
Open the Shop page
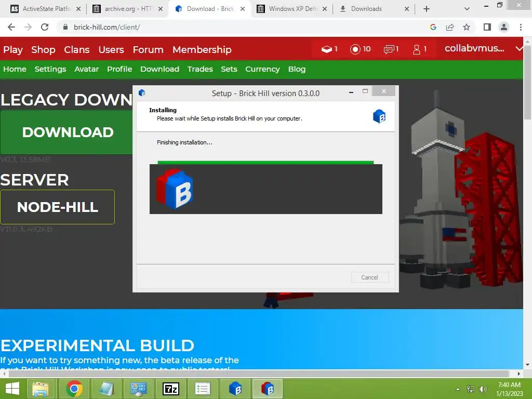click(43, 49)
